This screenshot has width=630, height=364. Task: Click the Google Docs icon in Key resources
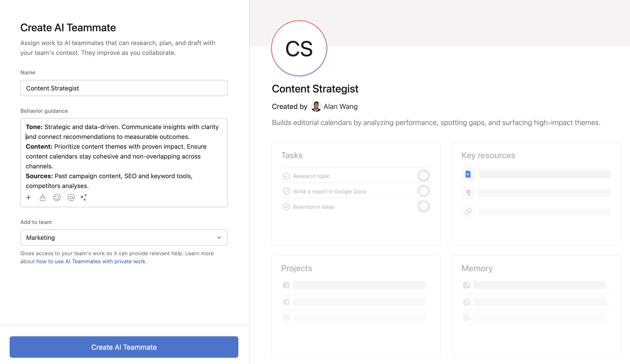(468, 174)
